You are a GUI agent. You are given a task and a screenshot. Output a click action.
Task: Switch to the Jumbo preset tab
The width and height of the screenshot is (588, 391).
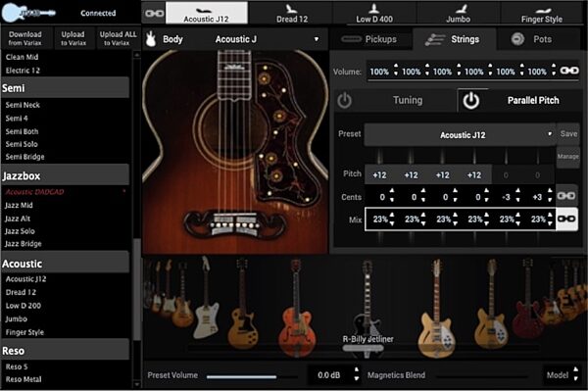click(459, 14)
